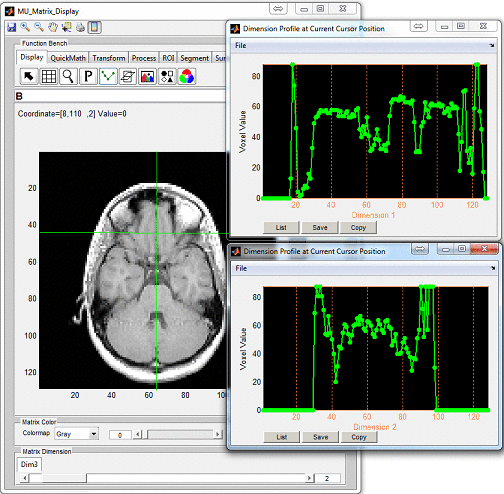Open the Colormap Gray dropdown
The image size is (504, 494).
point(76,434)
